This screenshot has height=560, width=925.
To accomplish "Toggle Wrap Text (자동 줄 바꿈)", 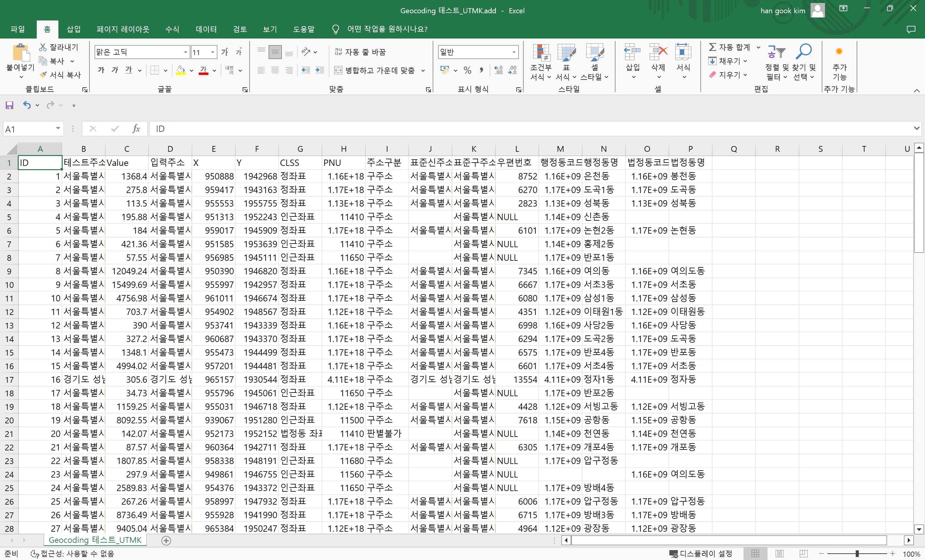I will point(360,52).
